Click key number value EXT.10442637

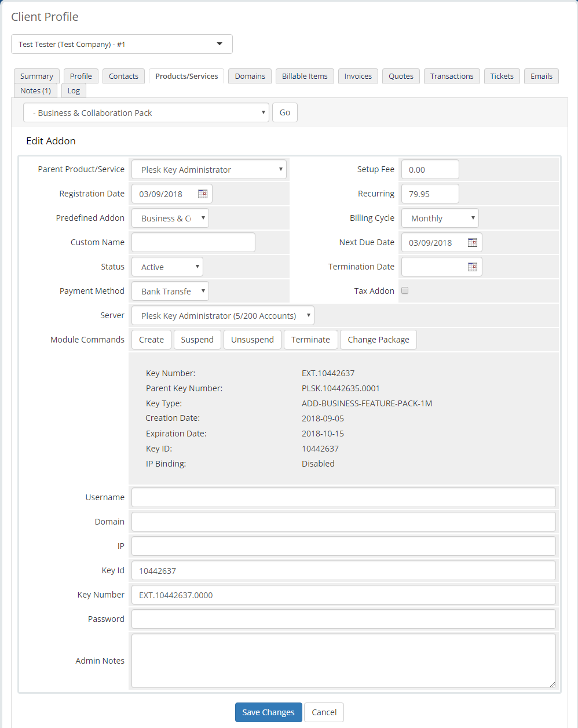pos(328,373)
